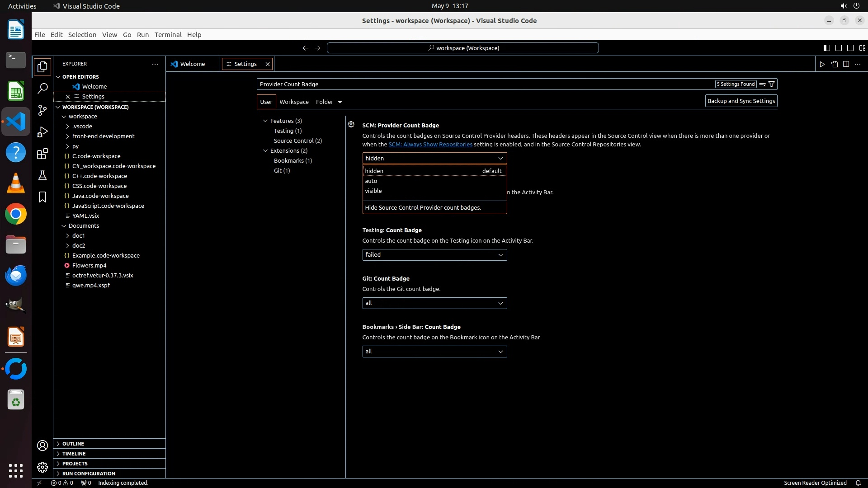This screenshot has height=488, width=868.
Task: Open the Extensions view
Action: (x=42, y=154)
